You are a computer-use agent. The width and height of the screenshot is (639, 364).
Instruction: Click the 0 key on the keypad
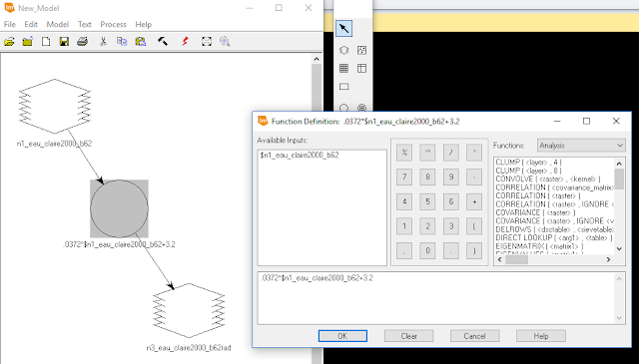(x=427, y=250)
